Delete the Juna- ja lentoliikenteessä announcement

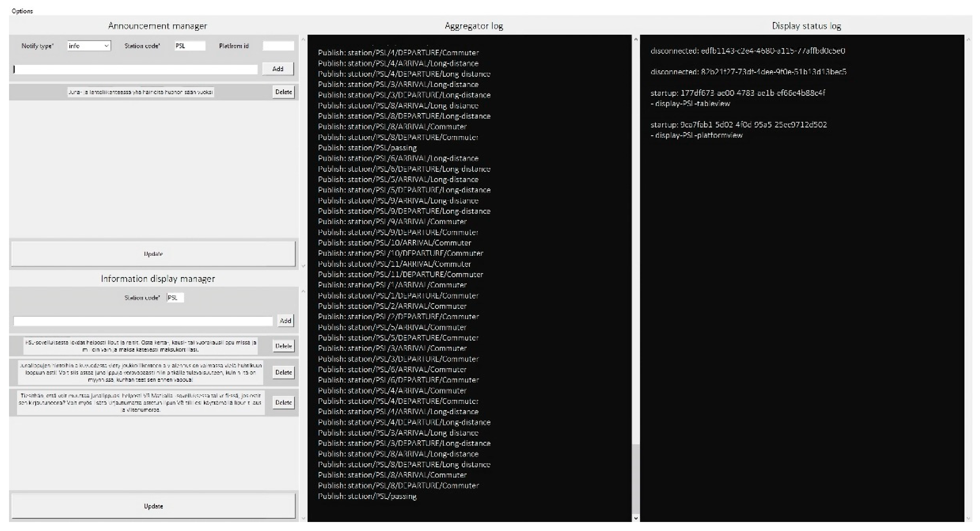coord(283,92)
